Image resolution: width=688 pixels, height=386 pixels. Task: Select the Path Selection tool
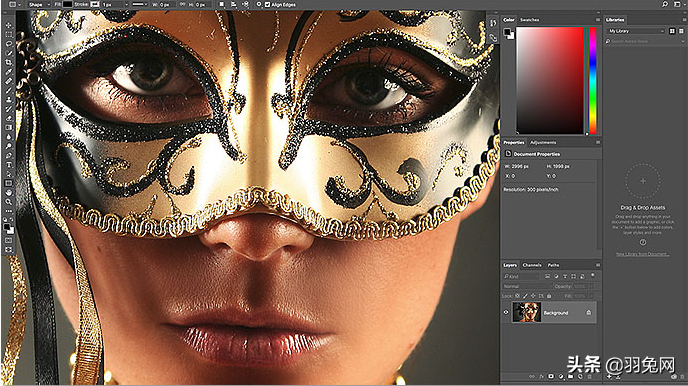(x=8, y=174)
